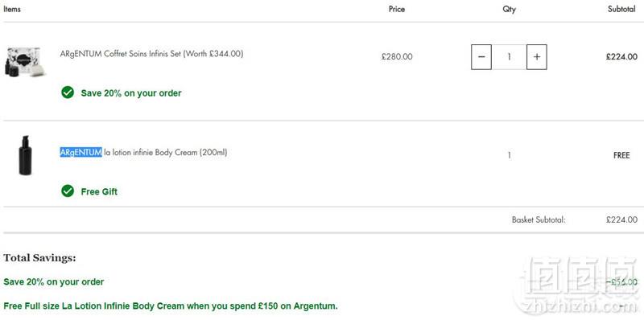Click the Price column header
Viewport: 644px width, 320px height.
(x=397, y=9)
